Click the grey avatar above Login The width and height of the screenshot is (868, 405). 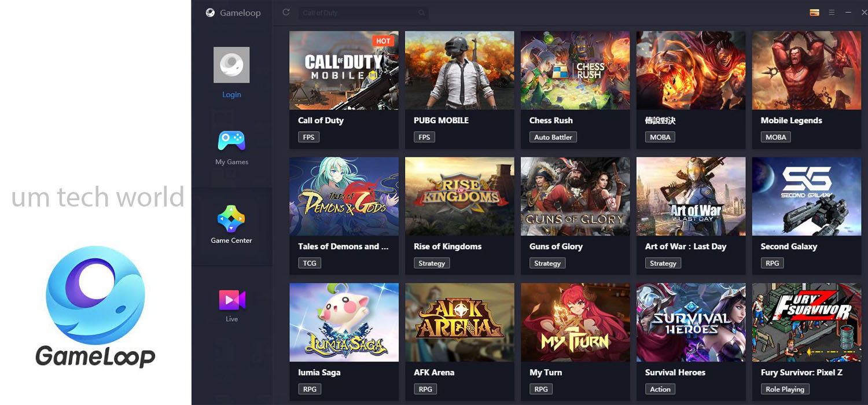(231, 65)
